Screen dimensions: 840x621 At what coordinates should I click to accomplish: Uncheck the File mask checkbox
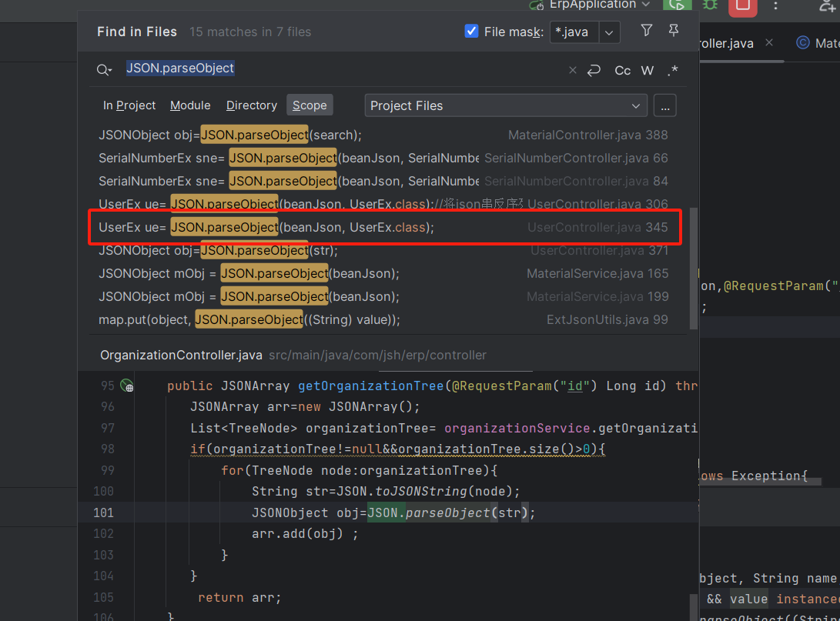click(471, 31)
